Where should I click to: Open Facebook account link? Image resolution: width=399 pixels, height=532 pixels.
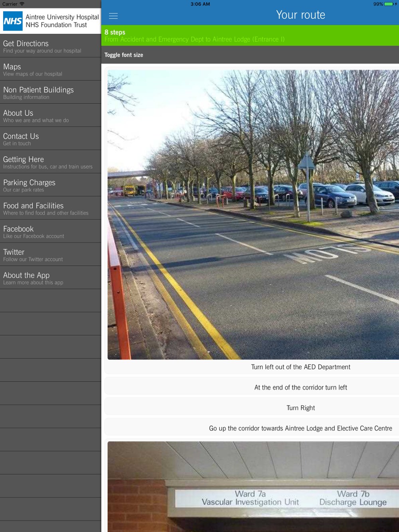tap(51, 231)
